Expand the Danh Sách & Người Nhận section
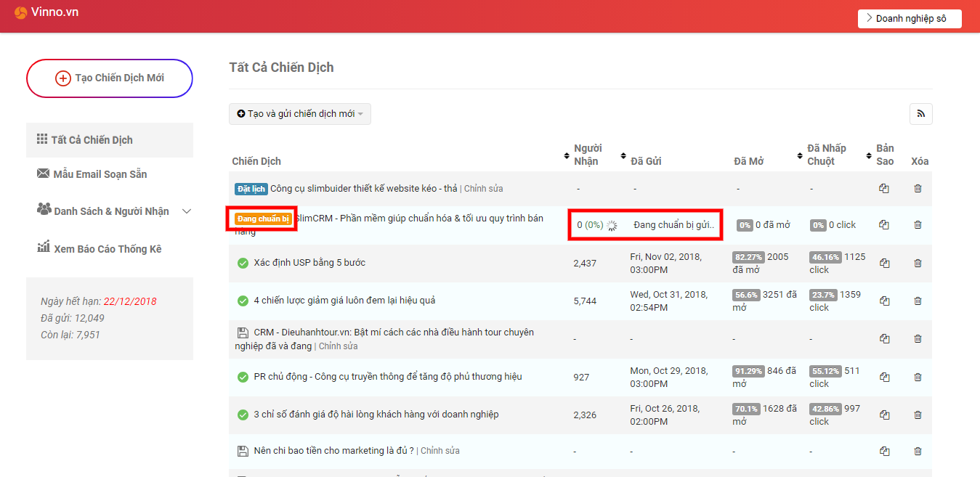Screen dimensions: 980x477 point(186,211)
